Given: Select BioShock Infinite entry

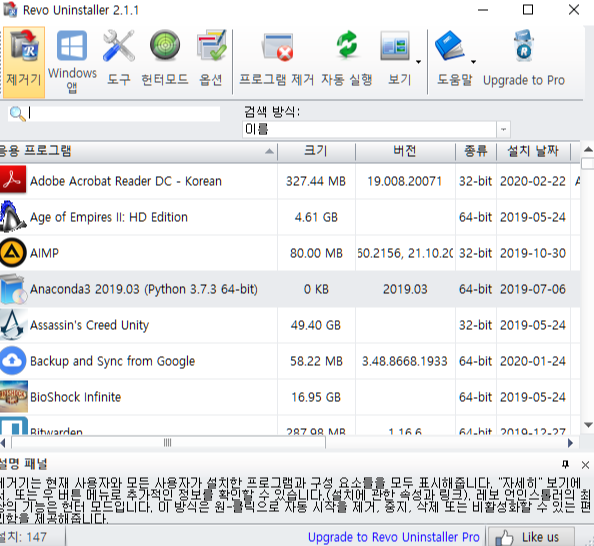Looking at the screenshot, I should [75, 397].
